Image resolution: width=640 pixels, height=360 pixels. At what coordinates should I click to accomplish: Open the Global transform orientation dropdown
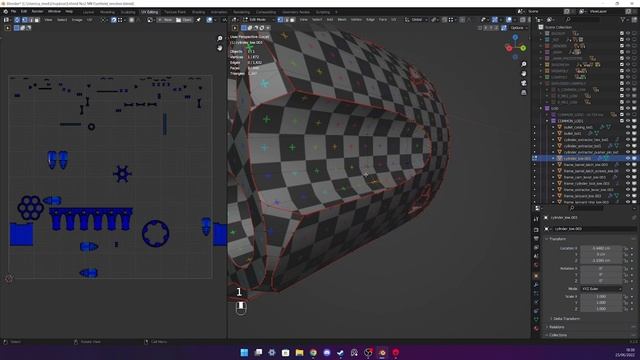[x=416, y=20]
